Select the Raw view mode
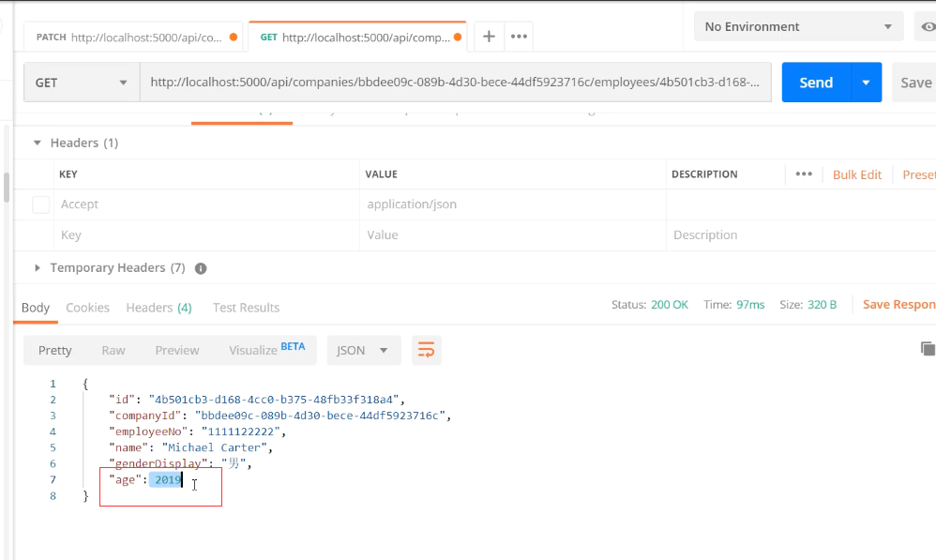936x560 pixels. (x=113, y=351)
